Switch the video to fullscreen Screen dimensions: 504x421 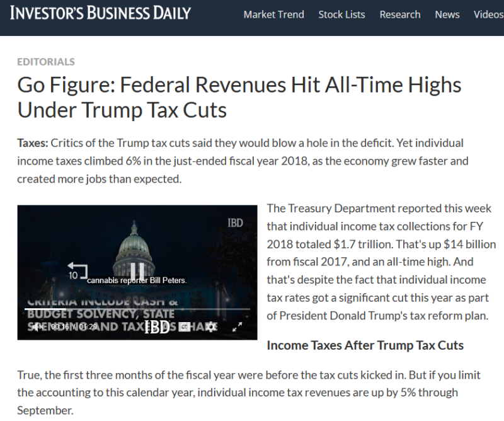coord(238,326)
